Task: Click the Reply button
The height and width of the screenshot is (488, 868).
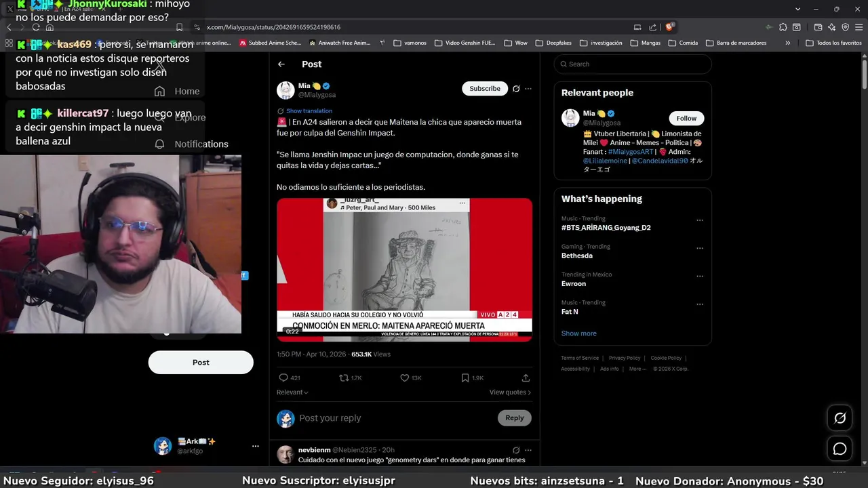Action: (x=515, y=418)
